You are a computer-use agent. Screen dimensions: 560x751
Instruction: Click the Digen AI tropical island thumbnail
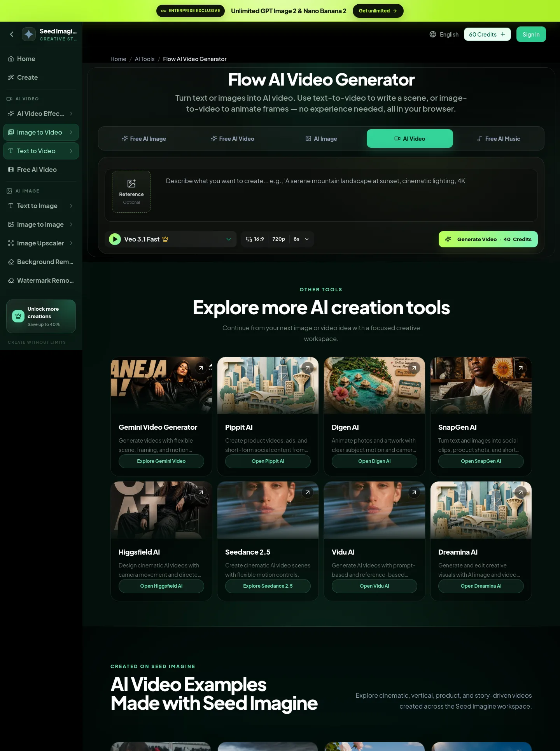tap(374, 385)
